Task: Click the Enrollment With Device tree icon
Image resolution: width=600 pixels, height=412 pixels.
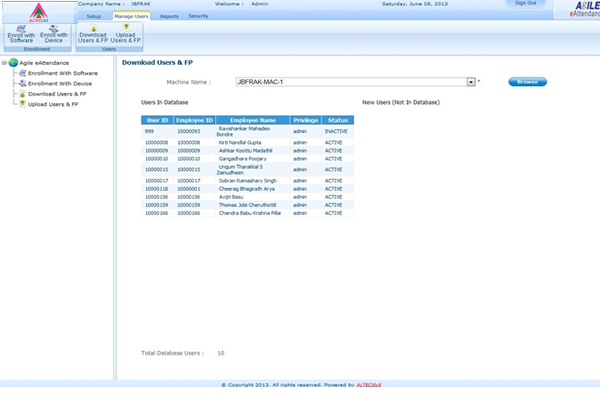Action: point(23,83)
